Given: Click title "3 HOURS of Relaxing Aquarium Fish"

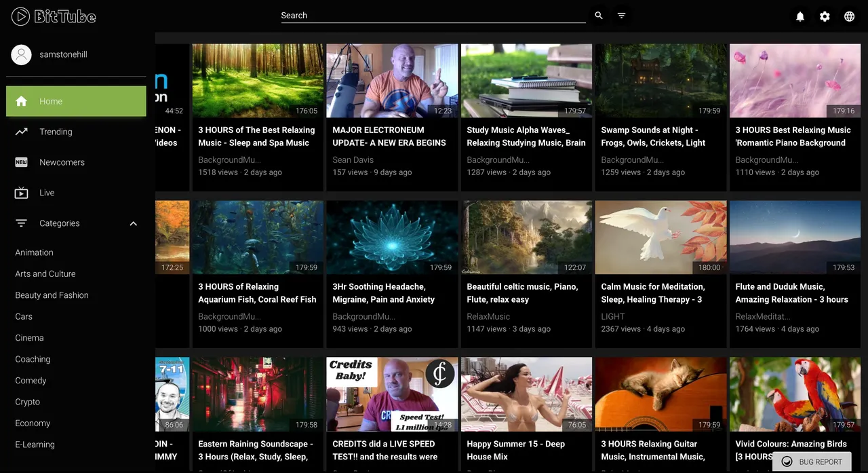Looking at the screenshot, I should click(257, 293).
